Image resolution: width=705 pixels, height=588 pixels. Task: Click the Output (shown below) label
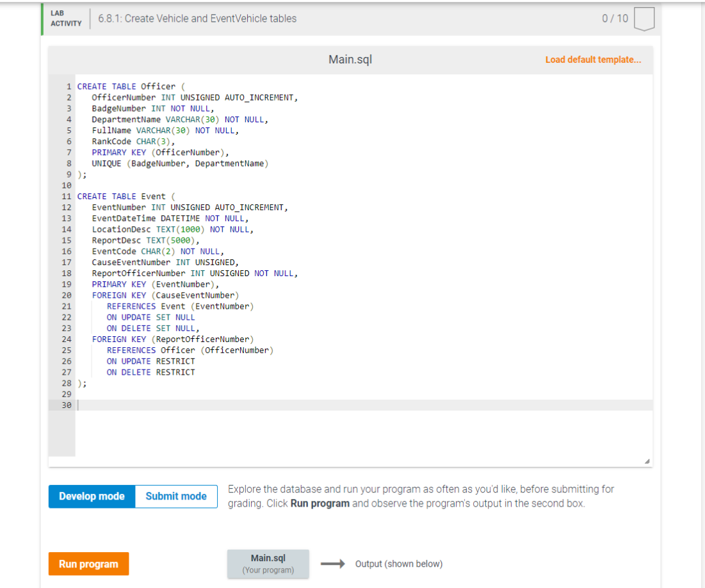pos(399,564)
